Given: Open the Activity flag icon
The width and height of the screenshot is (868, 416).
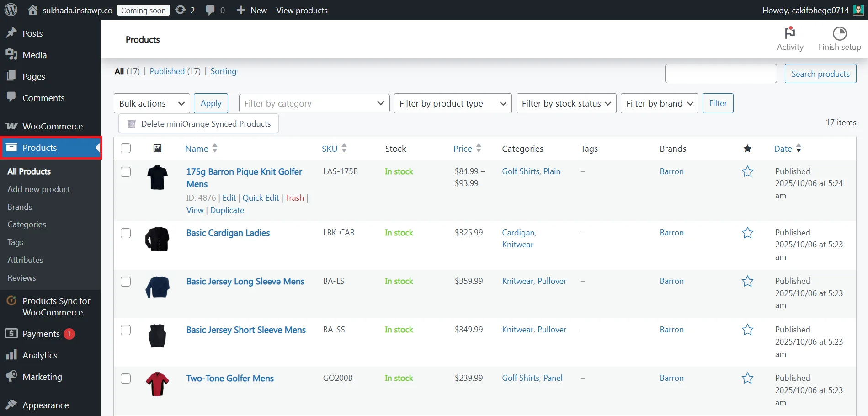Looking at the screenshot, I should (790, 33).
